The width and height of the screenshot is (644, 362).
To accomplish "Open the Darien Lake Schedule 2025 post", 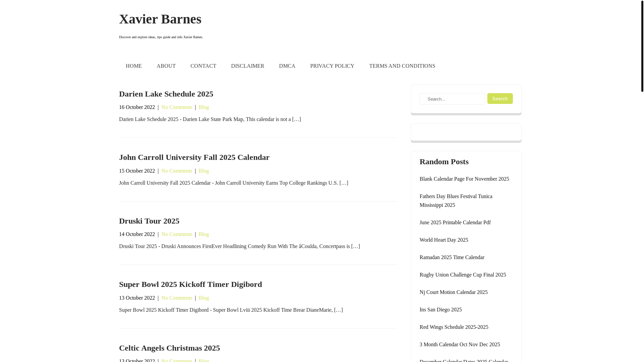I will [166, 94].
